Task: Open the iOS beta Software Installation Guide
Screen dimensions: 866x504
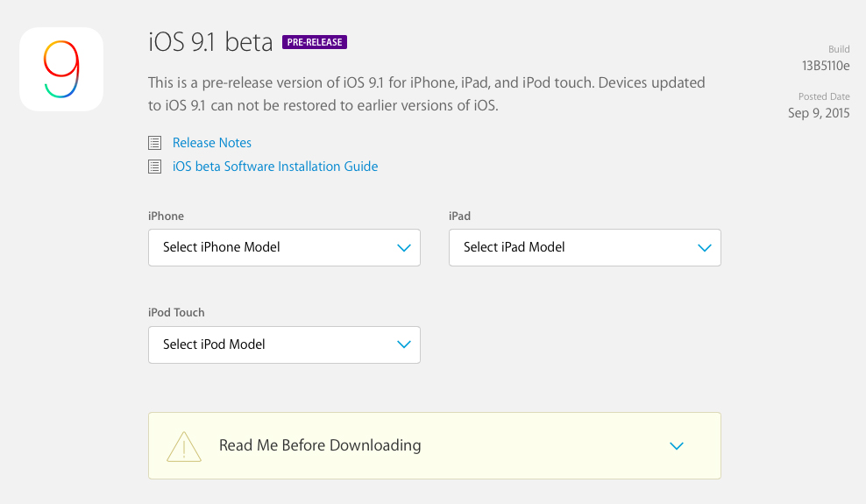Action: pyautogui.click(x=275, y=167)
